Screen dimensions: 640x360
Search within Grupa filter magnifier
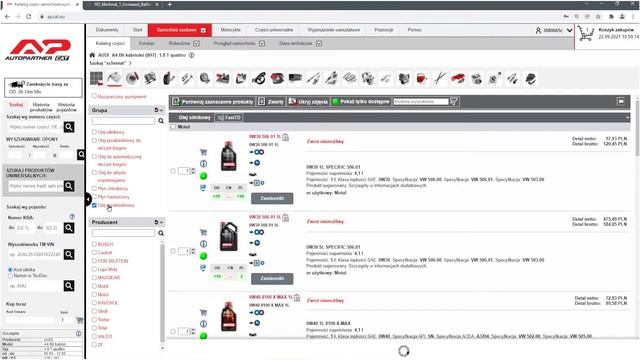pos(161,121)
